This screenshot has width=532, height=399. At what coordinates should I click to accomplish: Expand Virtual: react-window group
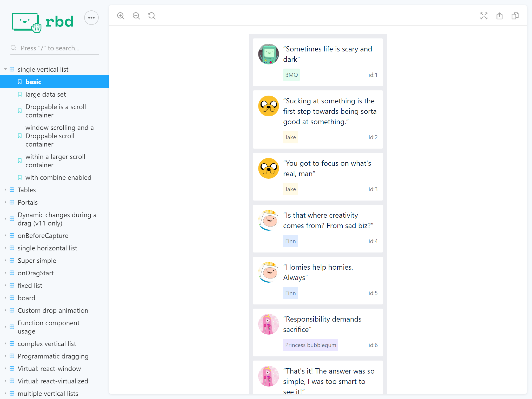point(55,369)
